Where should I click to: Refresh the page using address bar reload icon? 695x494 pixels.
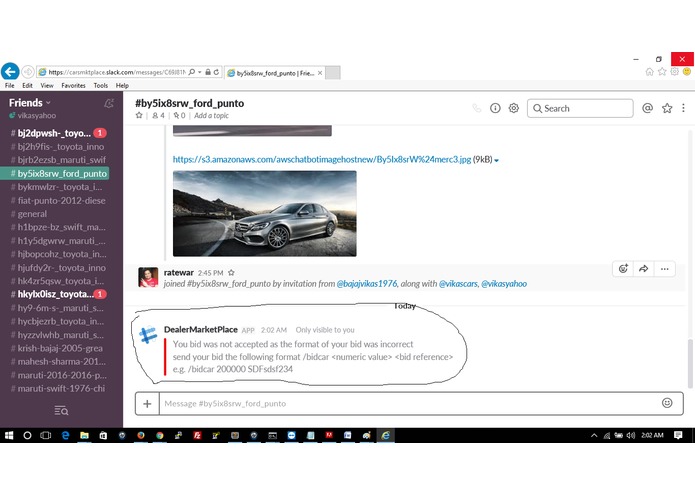pyautogui.click(x=216, y=72)
